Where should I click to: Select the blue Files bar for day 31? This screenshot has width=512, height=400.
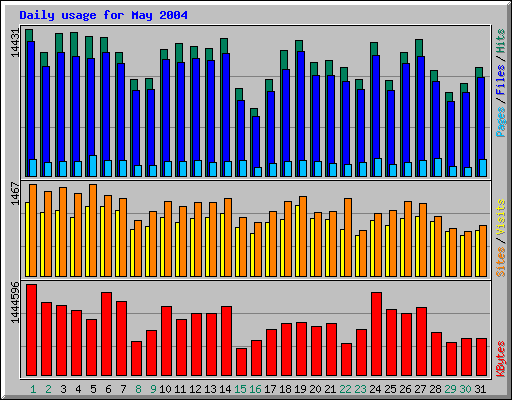coord(481,118)
